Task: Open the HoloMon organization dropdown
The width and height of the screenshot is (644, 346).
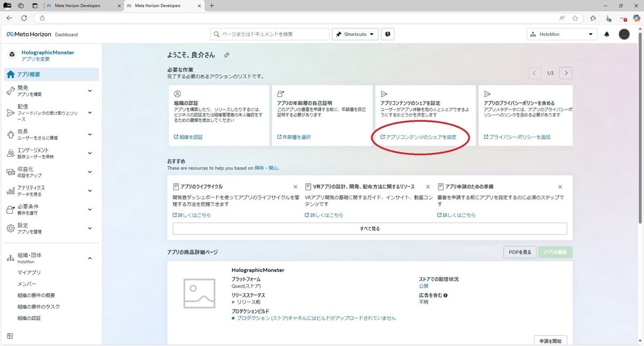Action: click(x=562, y=34)
